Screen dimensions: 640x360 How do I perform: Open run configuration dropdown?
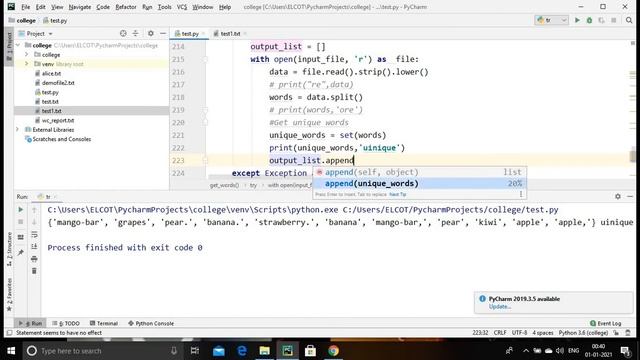click(x=551, y=20)
